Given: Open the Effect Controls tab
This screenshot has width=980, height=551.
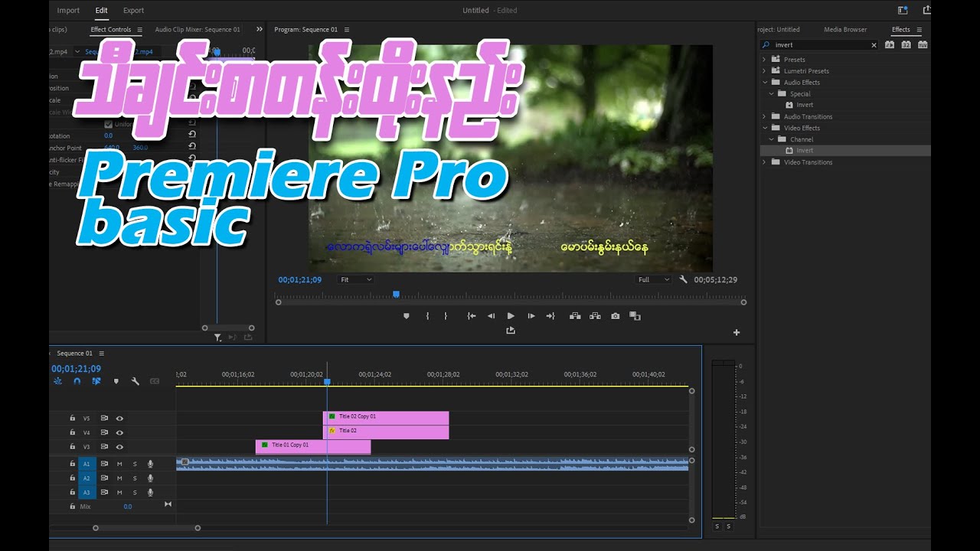Looking at the screenshot, I should point(111,30).
